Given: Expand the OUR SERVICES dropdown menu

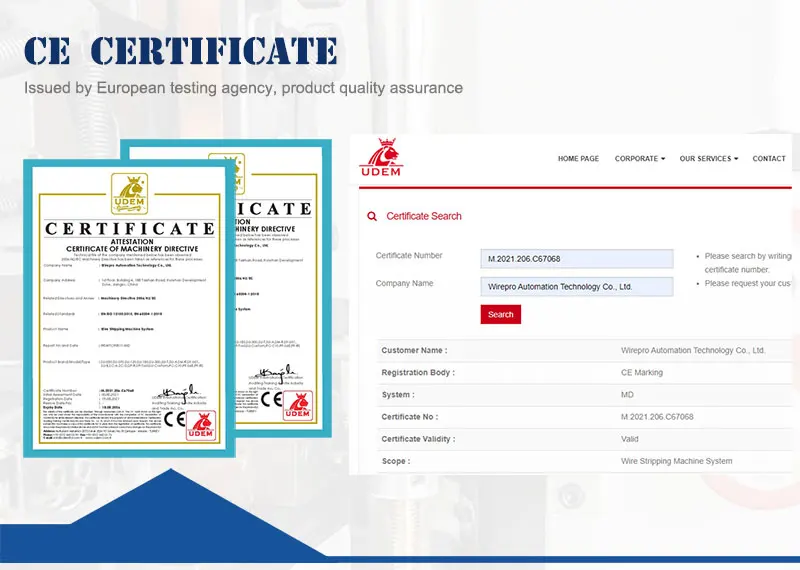Looking at the screenshot, I should pyautogui.click(x=709, y=159).
